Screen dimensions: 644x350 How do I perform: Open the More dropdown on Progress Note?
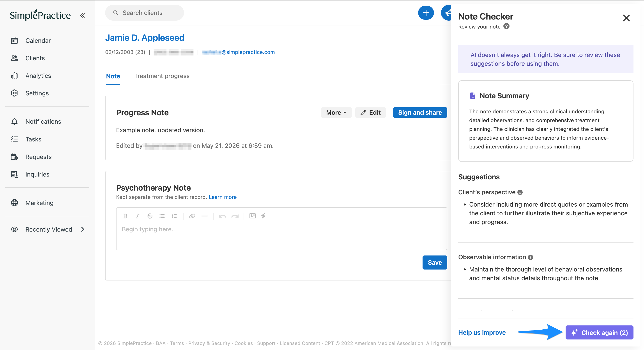[x=336, y=112]
